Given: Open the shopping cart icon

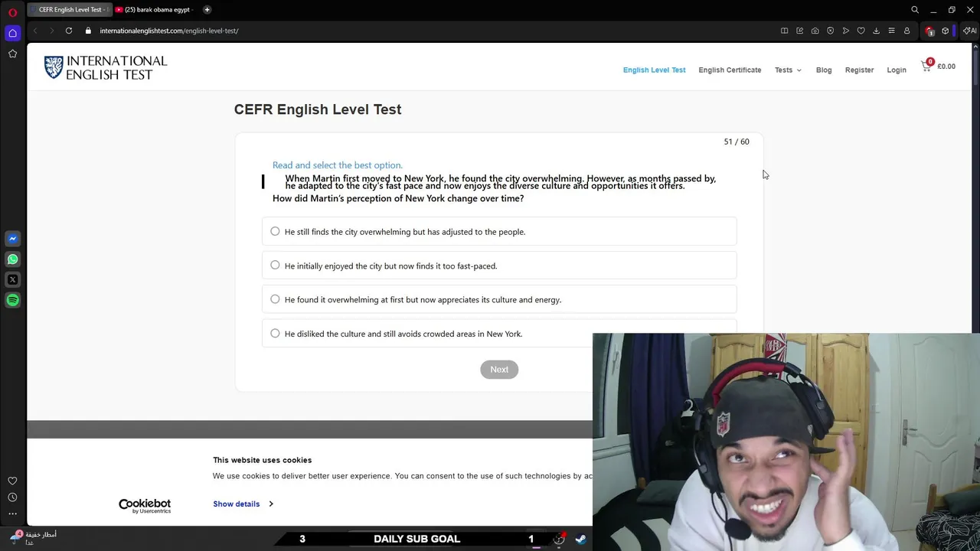Looking at the screenshot, I should pos(926,66).
